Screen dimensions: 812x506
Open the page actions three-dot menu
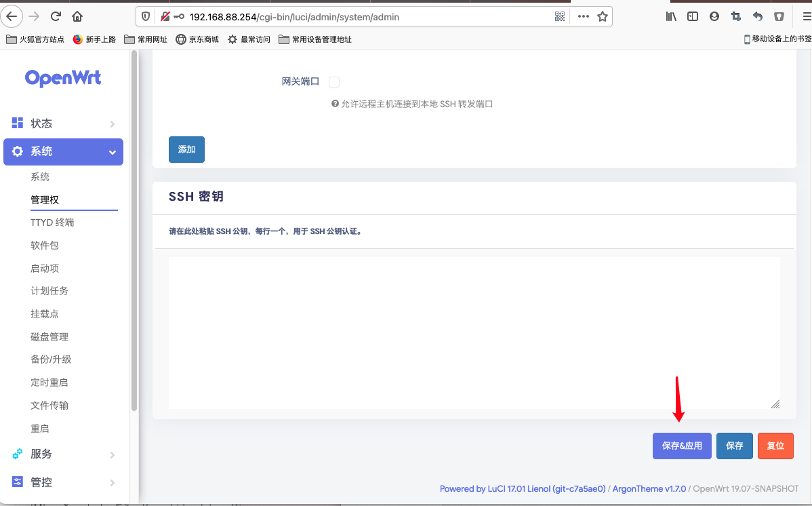(x=584, y=16)
